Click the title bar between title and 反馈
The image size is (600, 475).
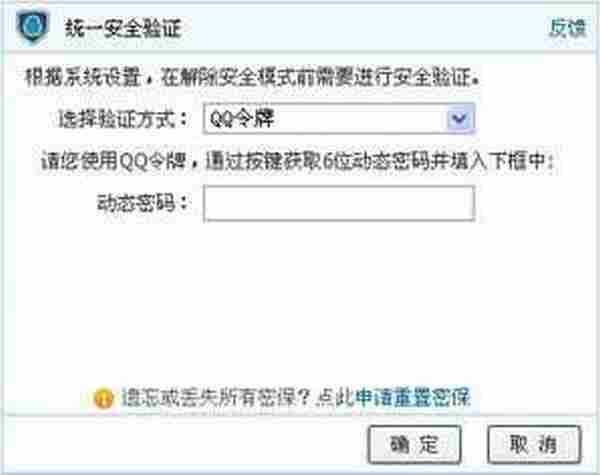click(364, 28)
